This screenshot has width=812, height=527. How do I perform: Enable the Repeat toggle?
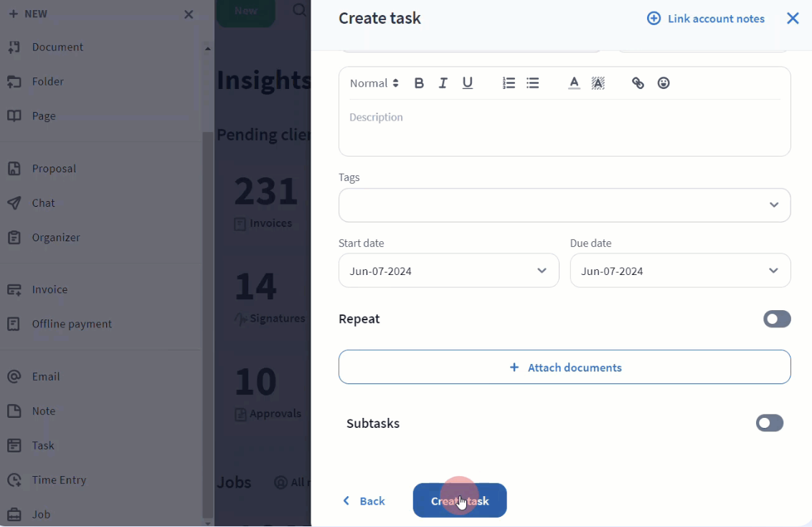[777, 319]
